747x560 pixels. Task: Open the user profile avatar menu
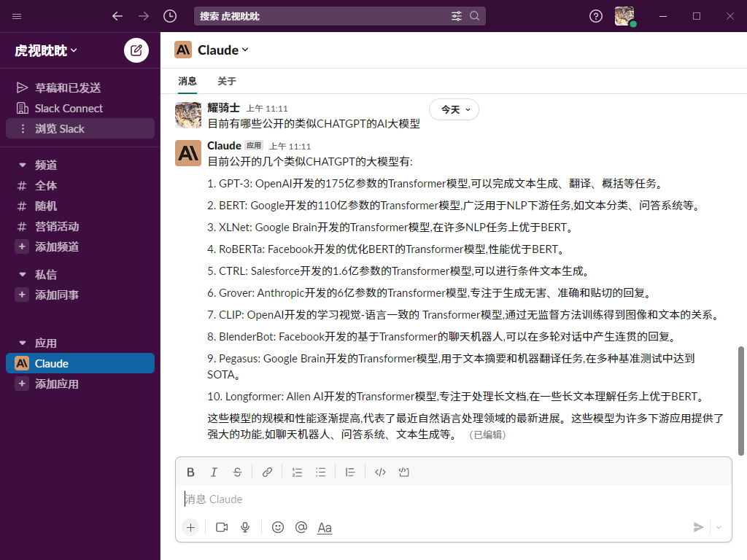[x=624, y=16]
